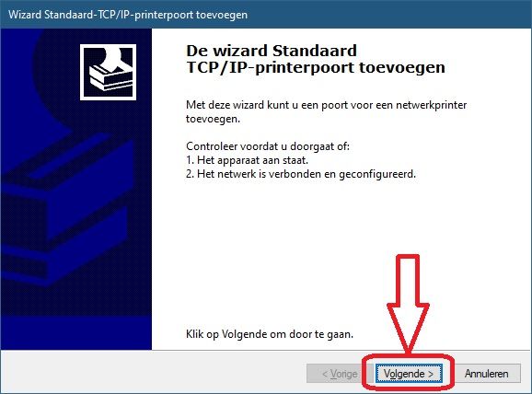Screen dimensions: 532x394
Task: Click the large red arrow annotation
Action: (408, 304)
